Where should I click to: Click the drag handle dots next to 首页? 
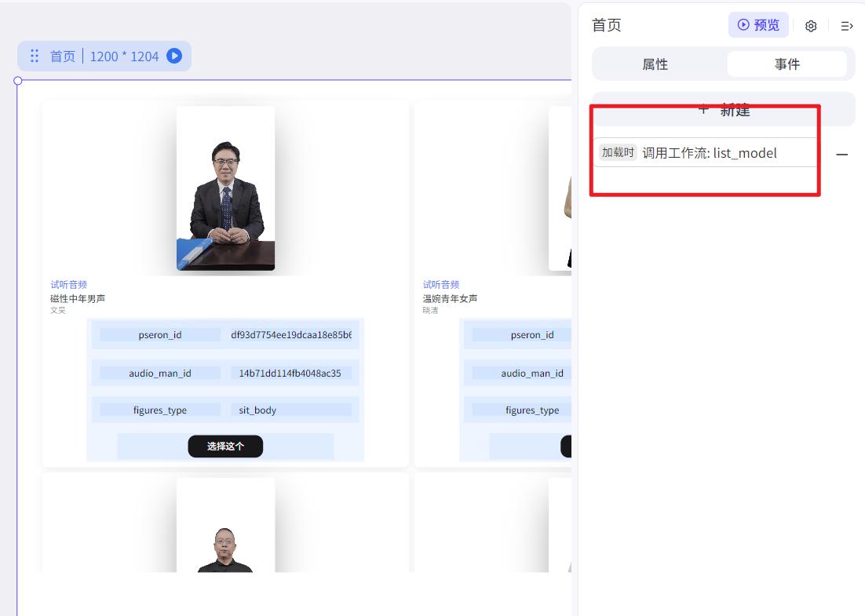click(34, 56)
